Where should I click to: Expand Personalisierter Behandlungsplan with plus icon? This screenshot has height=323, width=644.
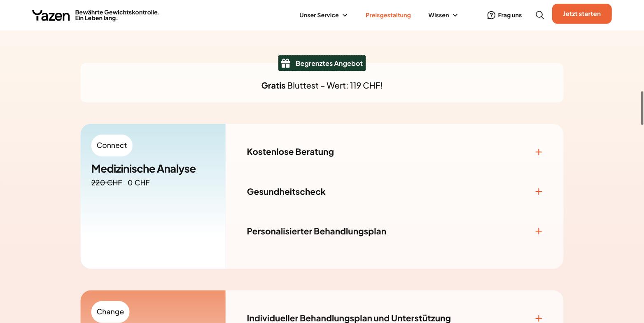point(539,231)
